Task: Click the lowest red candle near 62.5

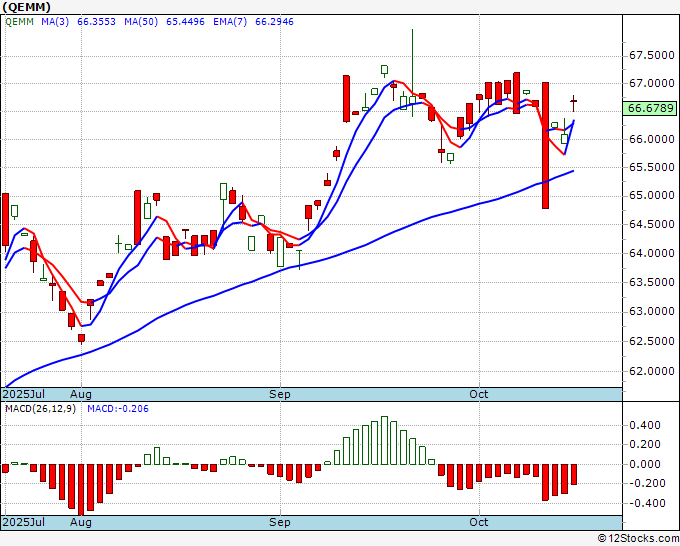Action: point(81,338)
